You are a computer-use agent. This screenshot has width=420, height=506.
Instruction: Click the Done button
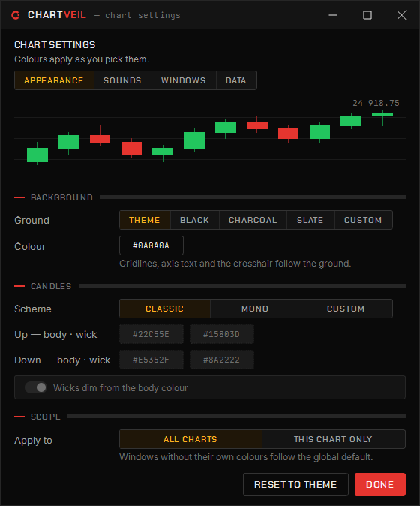(380, 484)
